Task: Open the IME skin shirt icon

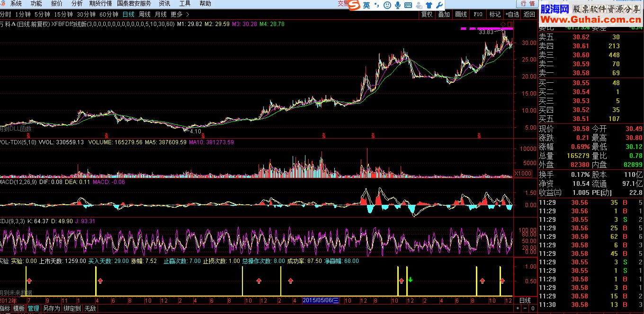Action: [x=429, y=5]
